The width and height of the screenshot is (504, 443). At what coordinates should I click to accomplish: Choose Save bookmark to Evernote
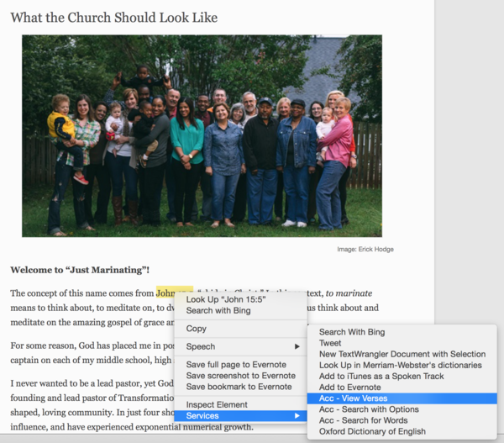(x=240, y=387)
